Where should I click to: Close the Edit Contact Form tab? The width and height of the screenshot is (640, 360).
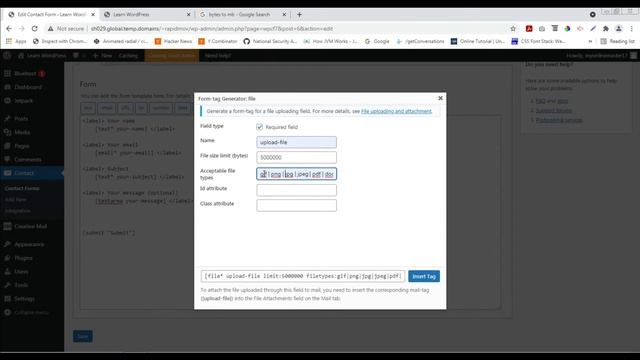point(93,14)
